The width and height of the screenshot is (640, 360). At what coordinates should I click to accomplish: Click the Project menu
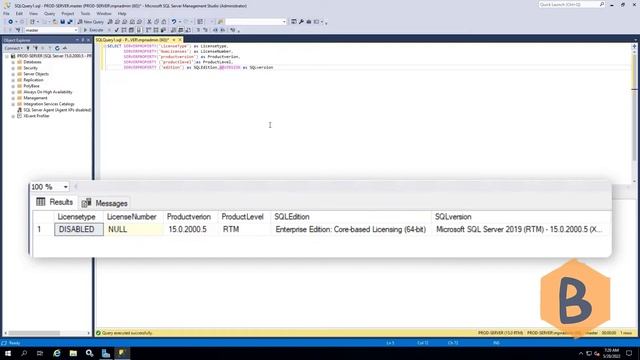68,13
